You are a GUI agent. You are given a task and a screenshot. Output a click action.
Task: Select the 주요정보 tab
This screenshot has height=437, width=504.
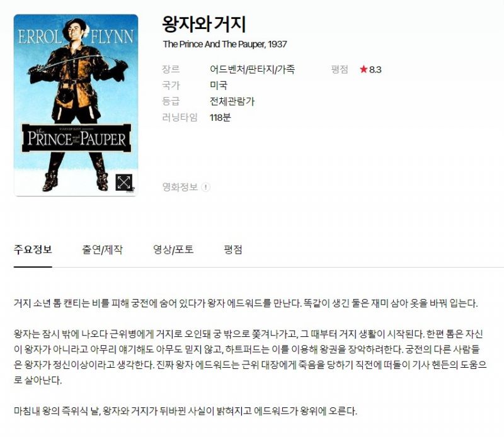(33, 249)
